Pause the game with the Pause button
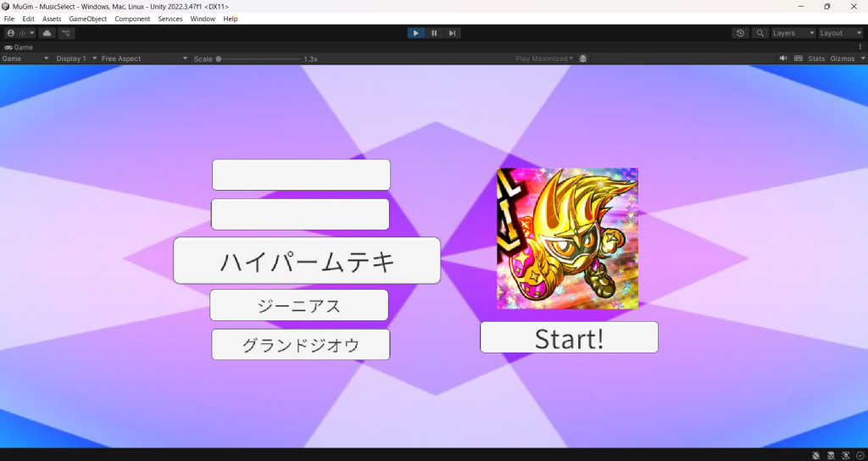The width and height of the screenshot is (868, 461). pyautogui.click(x=434, y=33)
